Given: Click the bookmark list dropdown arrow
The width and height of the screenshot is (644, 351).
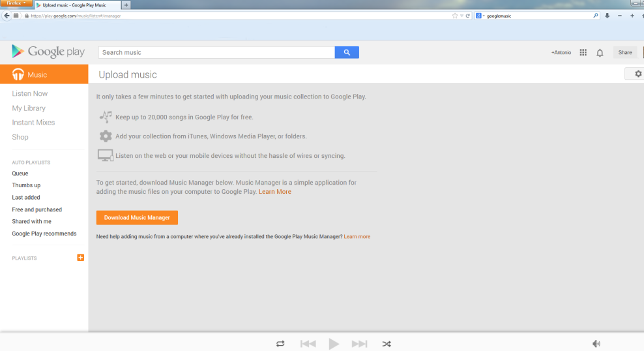Looking at the screenshot, I should [x=461, y=16].
